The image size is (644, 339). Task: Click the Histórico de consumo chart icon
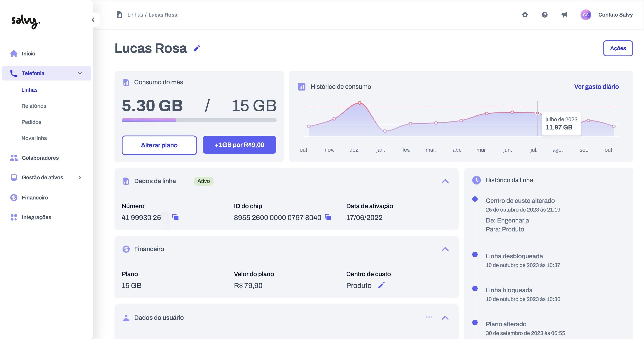pos(301,87)
